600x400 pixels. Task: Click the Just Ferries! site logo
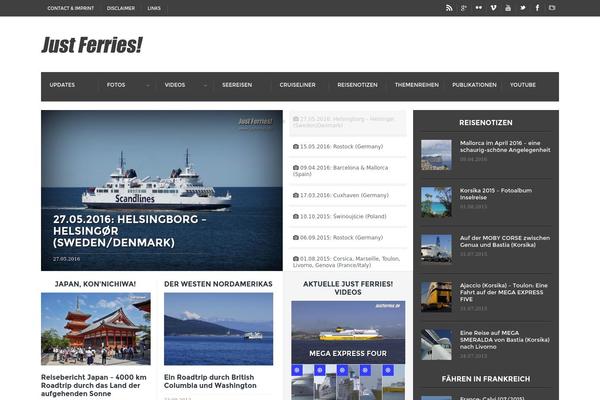(92, 45)
